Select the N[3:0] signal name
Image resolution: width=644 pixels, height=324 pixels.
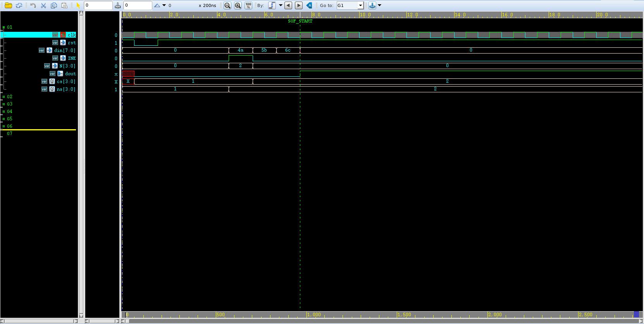point(67,66)
